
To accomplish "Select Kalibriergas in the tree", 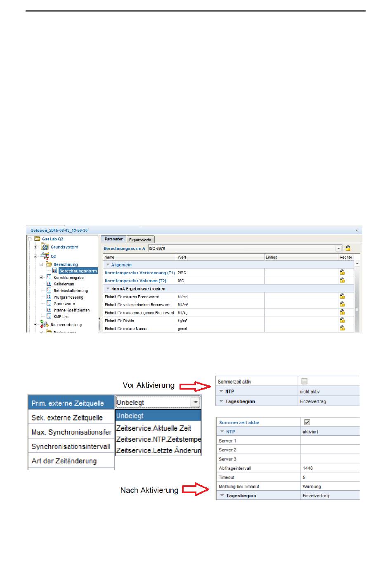I will tap(64, 284).
